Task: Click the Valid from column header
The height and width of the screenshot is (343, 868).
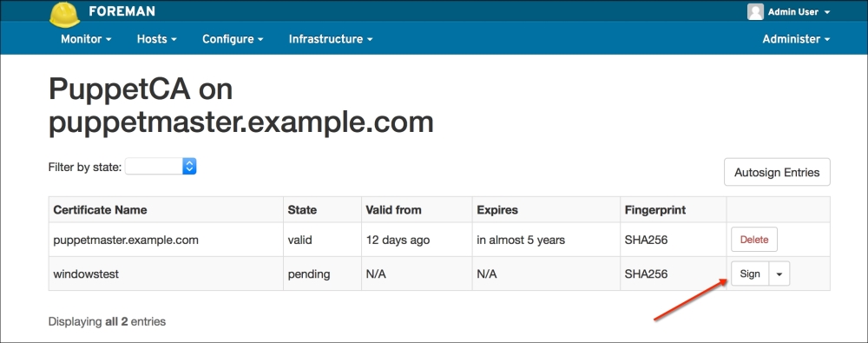Action: (x=393, y=210)
